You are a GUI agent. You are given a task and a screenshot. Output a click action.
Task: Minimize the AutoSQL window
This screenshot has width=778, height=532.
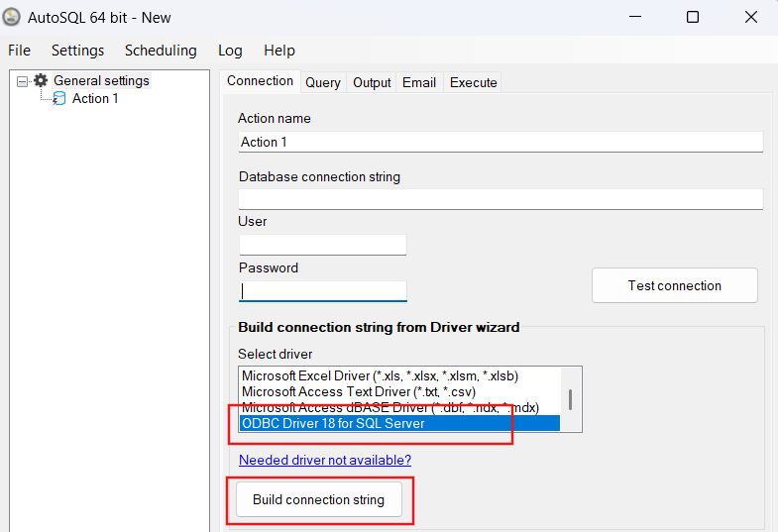click(x=635, y=17)
